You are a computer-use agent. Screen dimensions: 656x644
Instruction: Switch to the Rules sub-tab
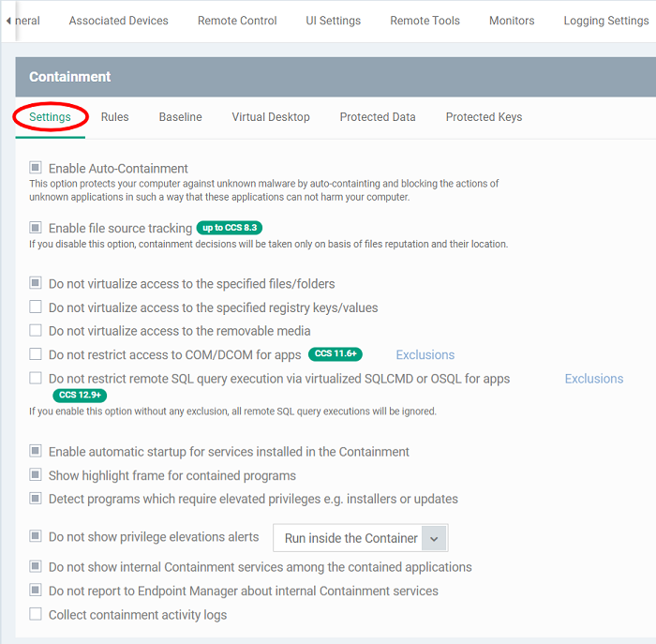click(114, 117)
